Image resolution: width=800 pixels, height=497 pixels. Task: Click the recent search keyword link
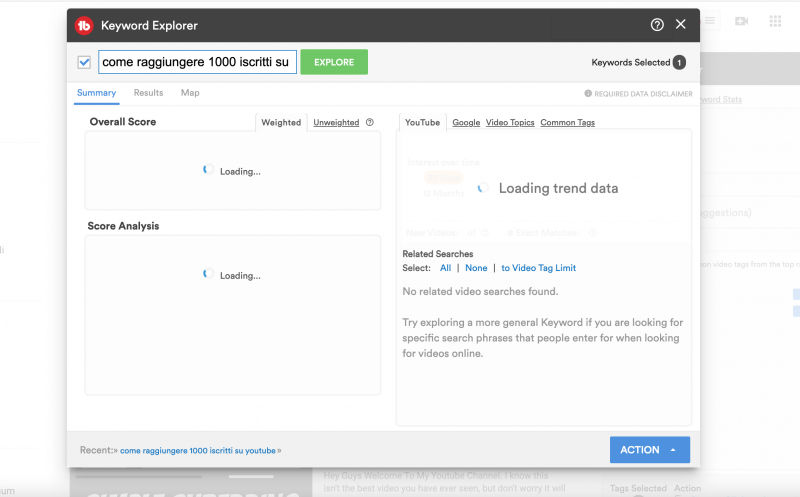pyautogui.click(x=199, y=451)
